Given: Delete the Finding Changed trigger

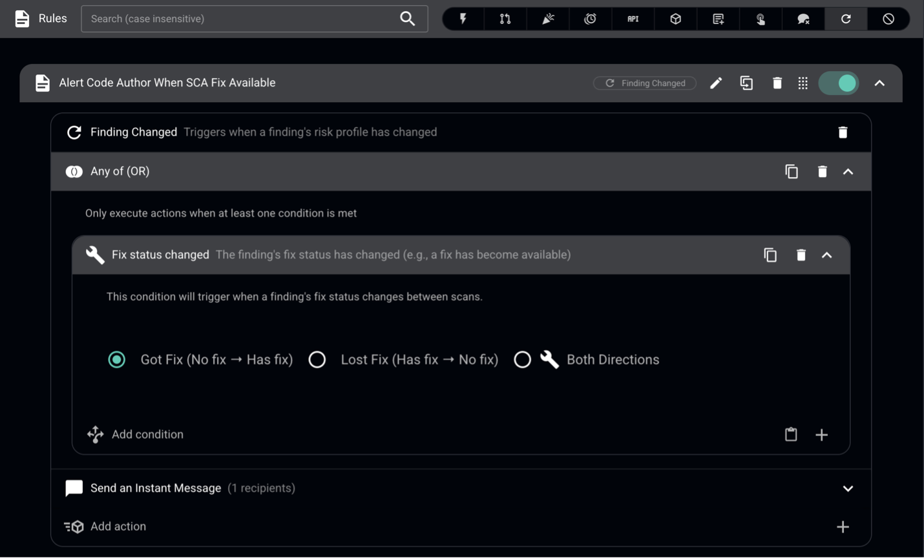Looking at the screenshot, I should (843, 132).
